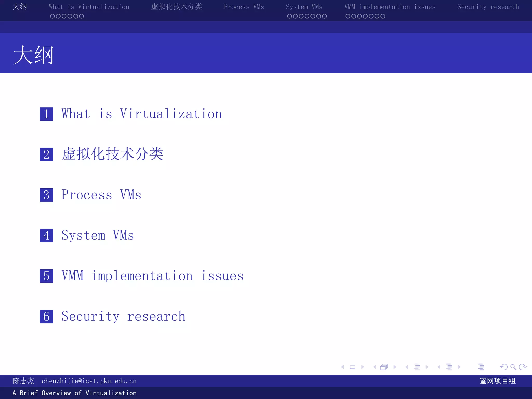532x399 pixels.
Task: Click numbered box 4 in outline
Action: [46, 236]
